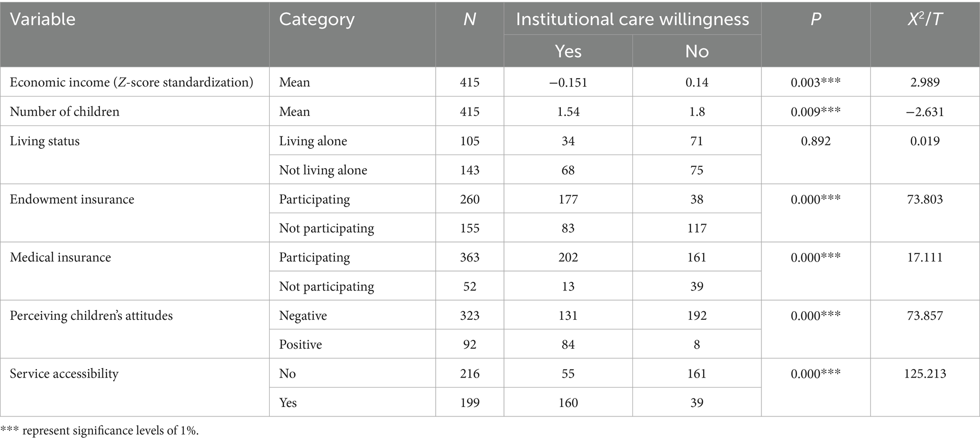The height and width of the screenshot is (442, 980).
Task: Select the "Service accessibility" variable cell
Action: point(64,374)
